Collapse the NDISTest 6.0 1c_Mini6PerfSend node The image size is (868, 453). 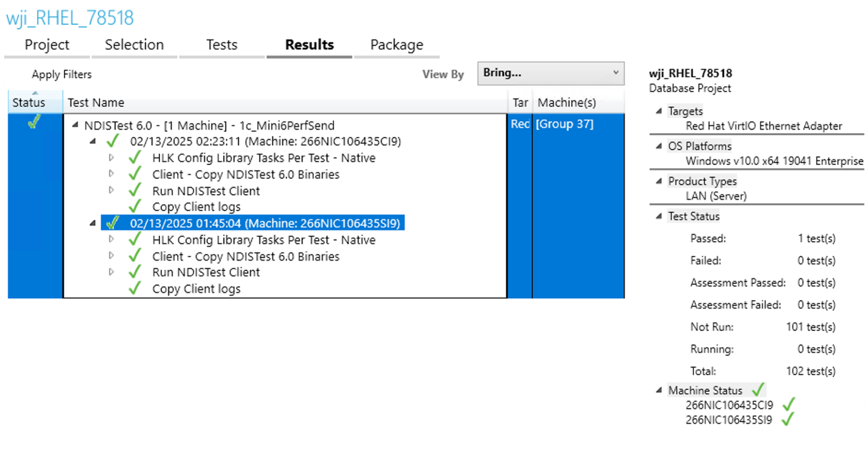(75, 125)
